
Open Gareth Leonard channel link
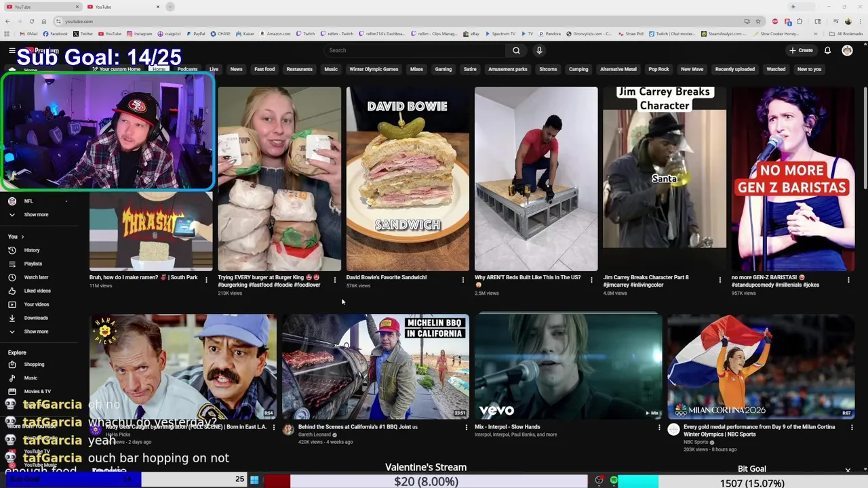pos(314,434)
